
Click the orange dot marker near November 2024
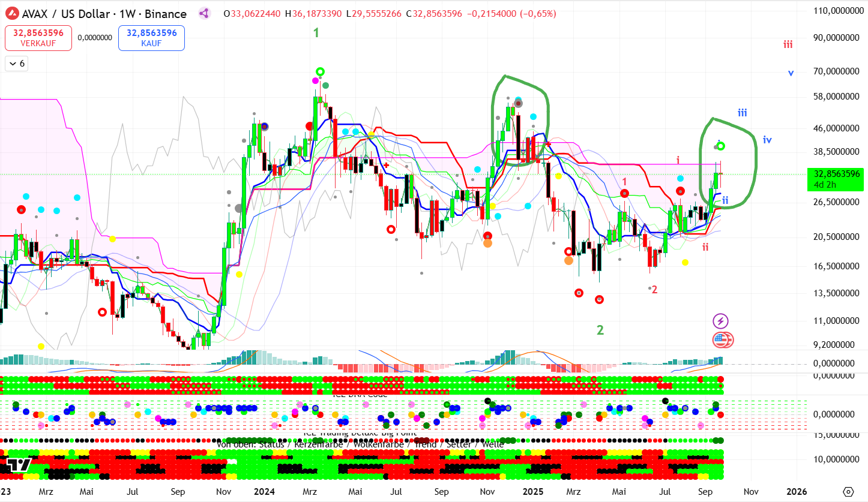[x=487, y=243]
